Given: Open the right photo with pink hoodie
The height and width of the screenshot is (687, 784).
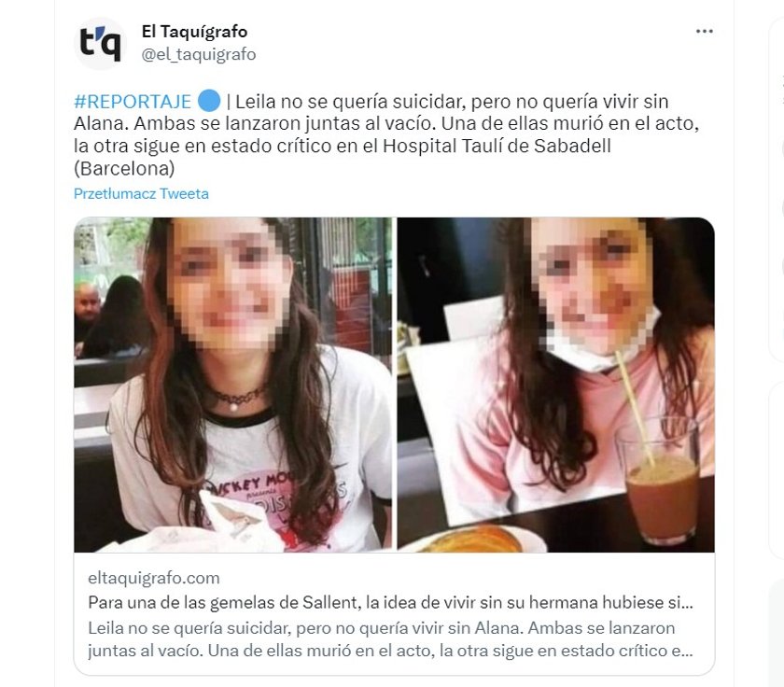Looking at the screenshot, I should (x=556, y=385).
